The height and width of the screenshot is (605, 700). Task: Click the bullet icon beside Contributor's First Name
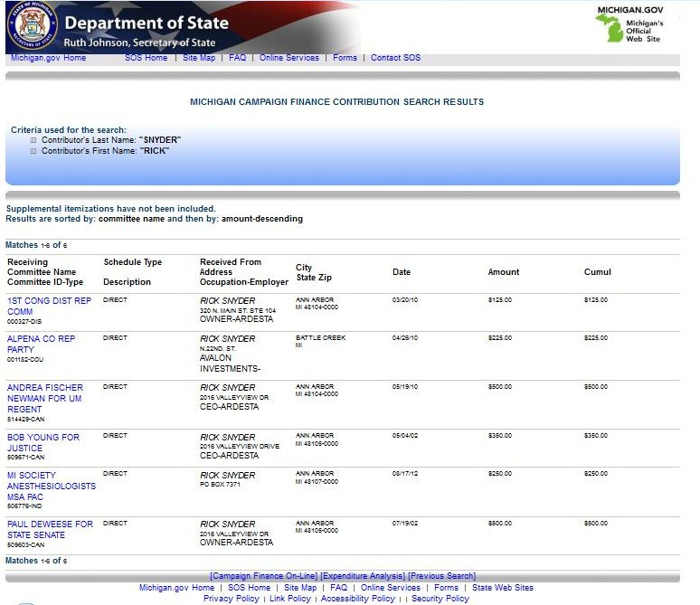pos(33,151)
